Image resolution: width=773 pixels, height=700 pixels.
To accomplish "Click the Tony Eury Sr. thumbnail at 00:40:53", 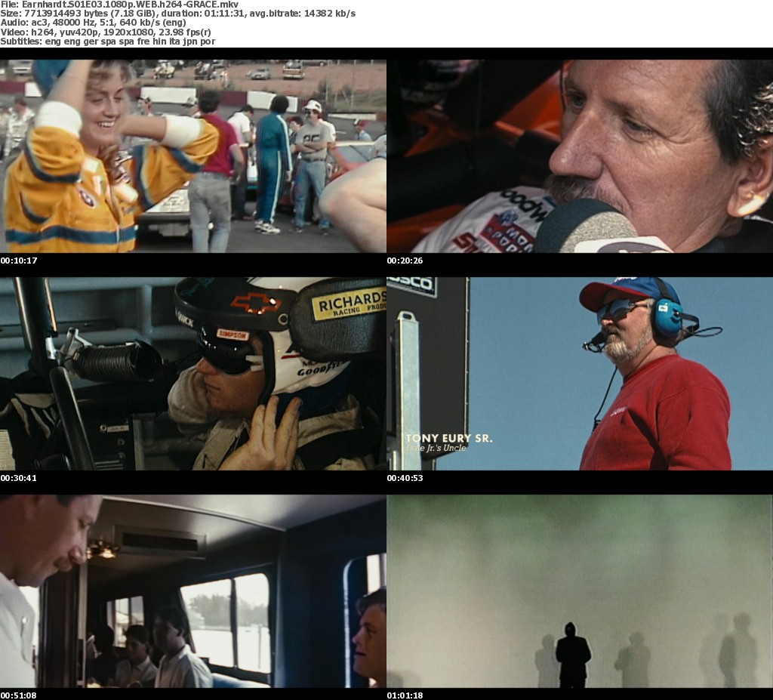I will coord(580,374).
